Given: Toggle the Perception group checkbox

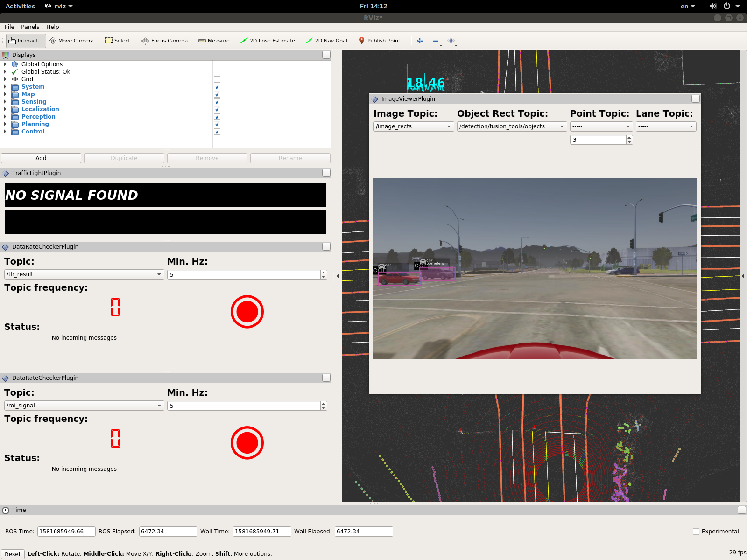Looking at the screenshot, I should [217, 117].
